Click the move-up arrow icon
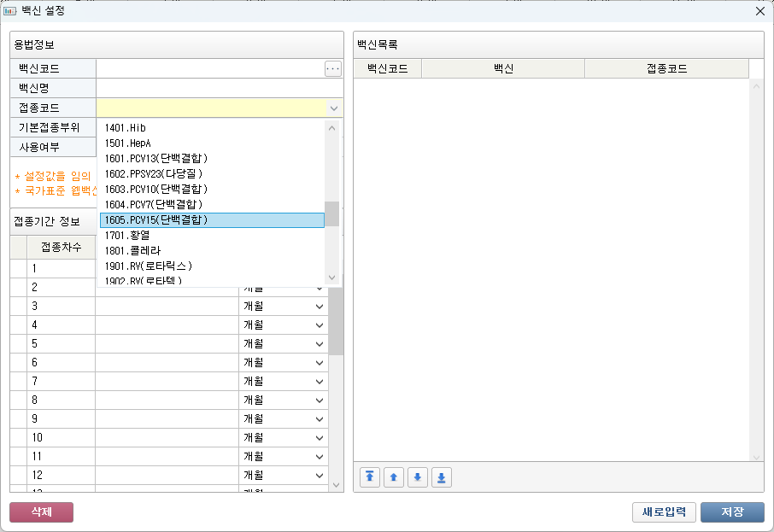774x532 pixels. [x=394, y=477]
